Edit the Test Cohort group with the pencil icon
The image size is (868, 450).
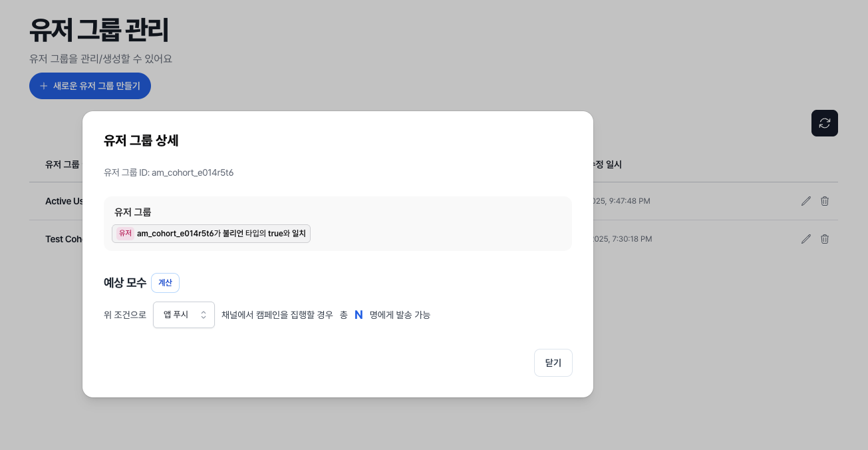click(805, 238)
